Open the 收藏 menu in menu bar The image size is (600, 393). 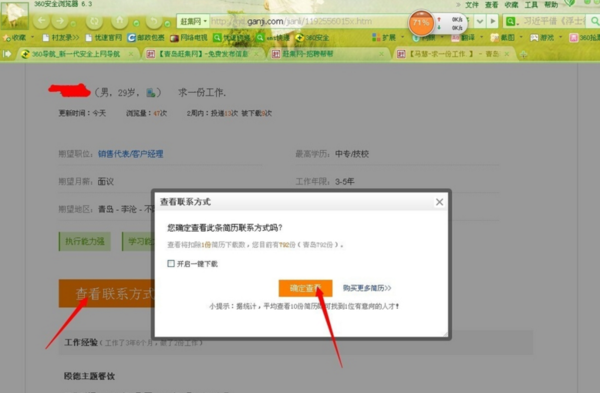click(x=511, y=5)
